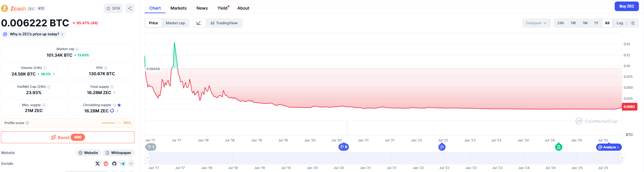Select the 1Y time range
Screen dimensions: 644x172
(596, 23)
